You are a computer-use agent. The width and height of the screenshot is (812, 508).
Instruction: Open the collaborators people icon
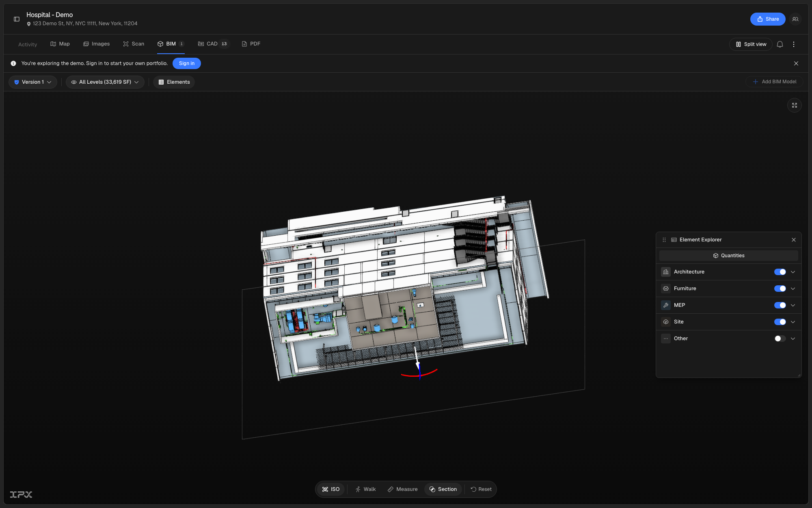point(795,19)
